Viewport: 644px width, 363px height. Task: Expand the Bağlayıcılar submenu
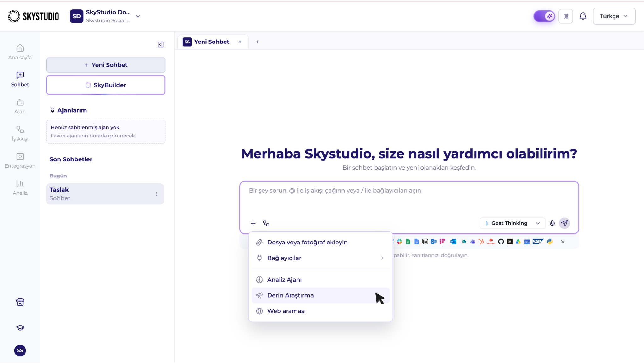[320, 258]
